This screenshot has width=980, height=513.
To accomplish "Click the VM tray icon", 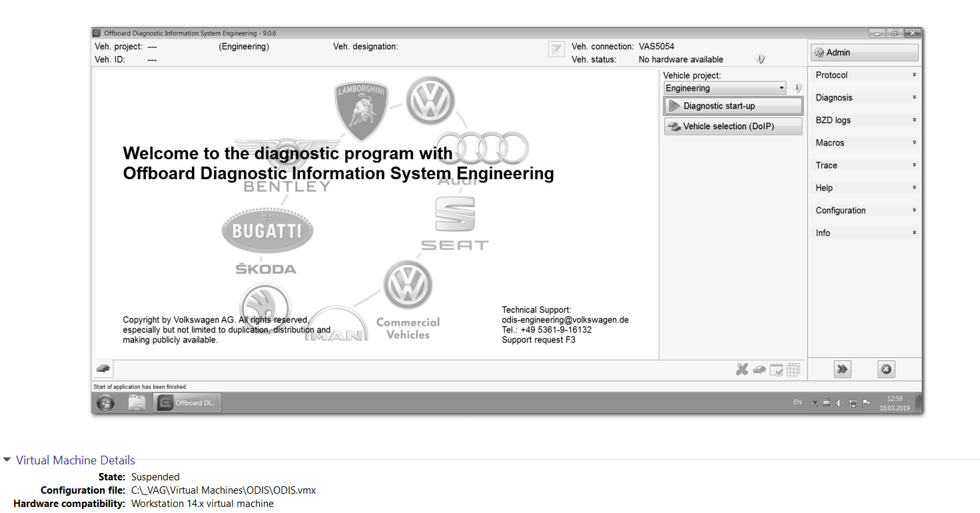I will point(827,402).
